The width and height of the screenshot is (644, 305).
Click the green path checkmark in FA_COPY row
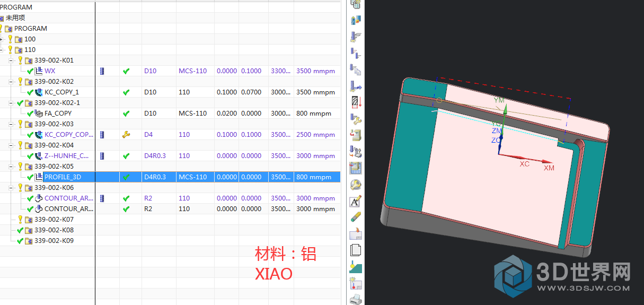(x=126, y=114)
